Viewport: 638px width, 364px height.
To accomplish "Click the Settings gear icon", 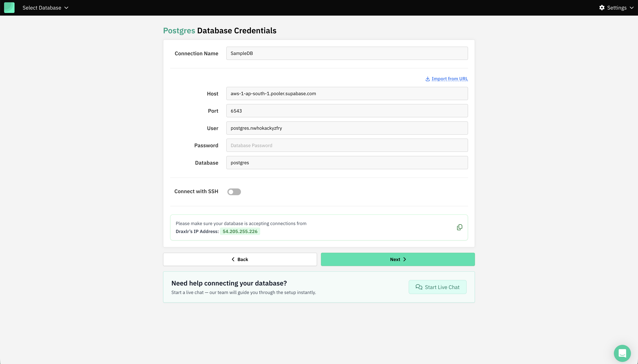I will pyautogui.click(x=602, y=8).
